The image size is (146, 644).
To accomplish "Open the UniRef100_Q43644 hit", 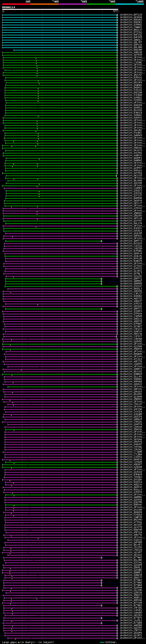I will 131,17.
